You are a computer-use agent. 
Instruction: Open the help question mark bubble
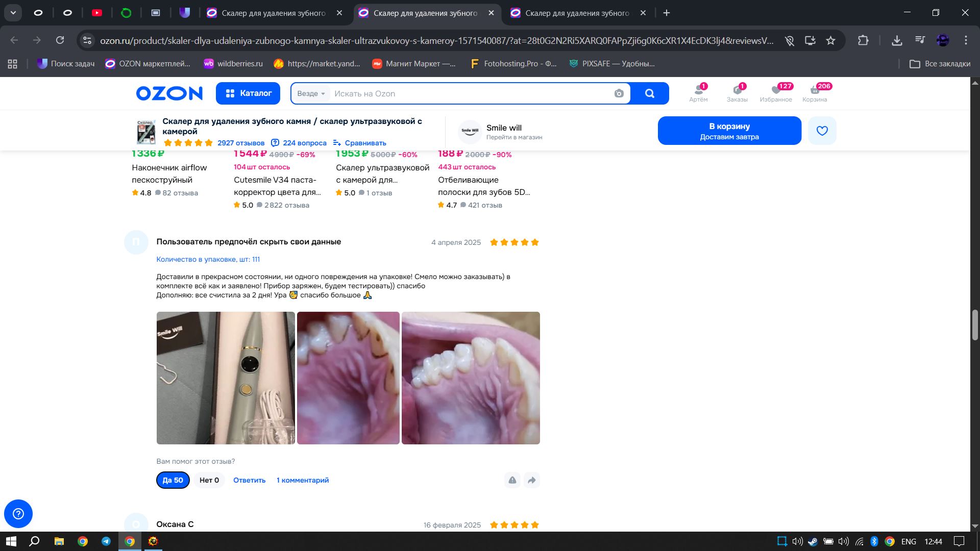coord(18,513)
